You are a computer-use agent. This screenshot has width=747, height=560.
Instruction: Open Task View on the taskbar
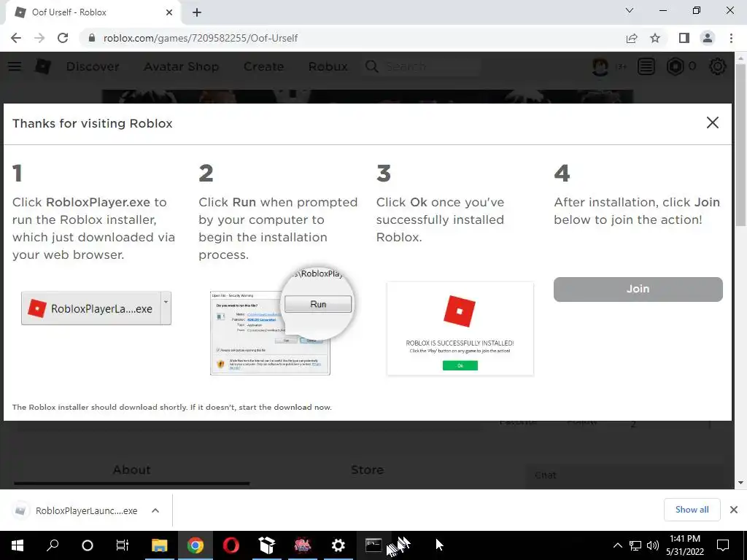click(x=123, y=545)
